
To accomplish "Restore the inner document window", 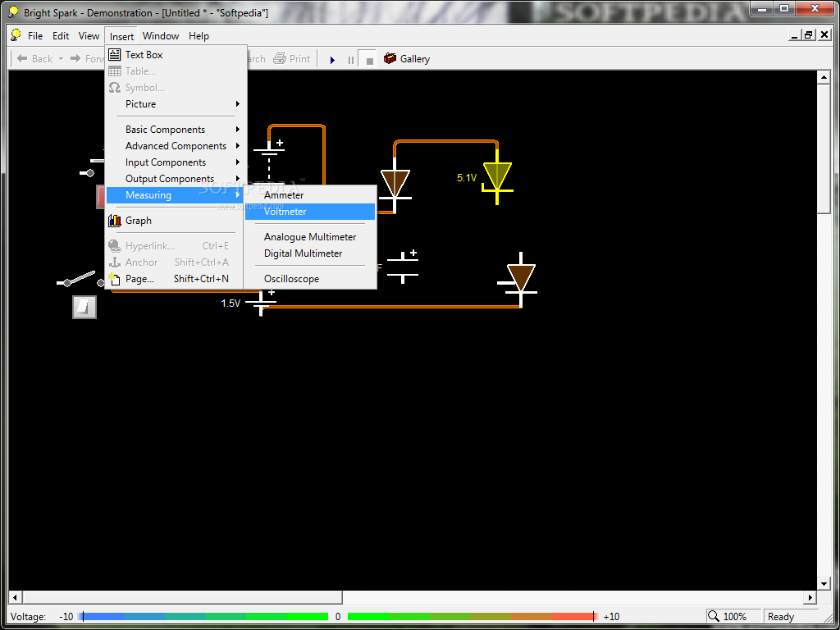I will click(x=809, y=35).
